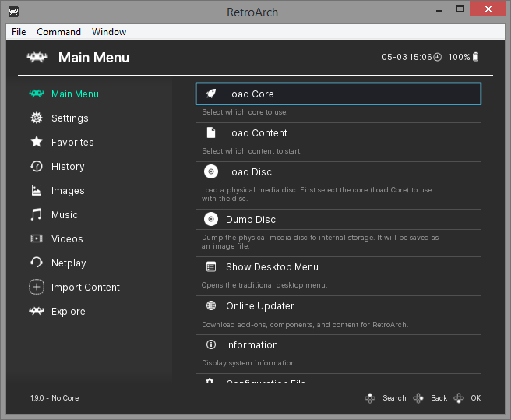Select the Dump Disc entry
The image size is (511, 420).
click(x=338, y=220)
